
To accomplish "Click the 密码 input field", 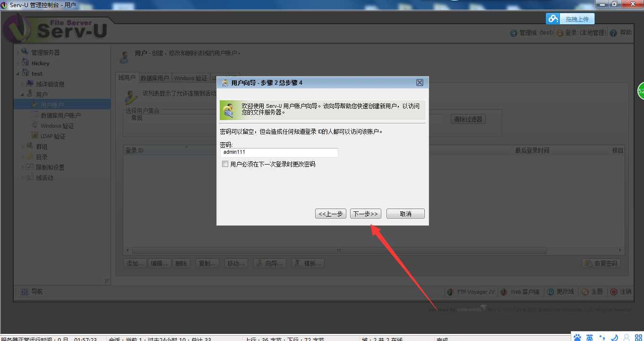I will coord(279,152).
